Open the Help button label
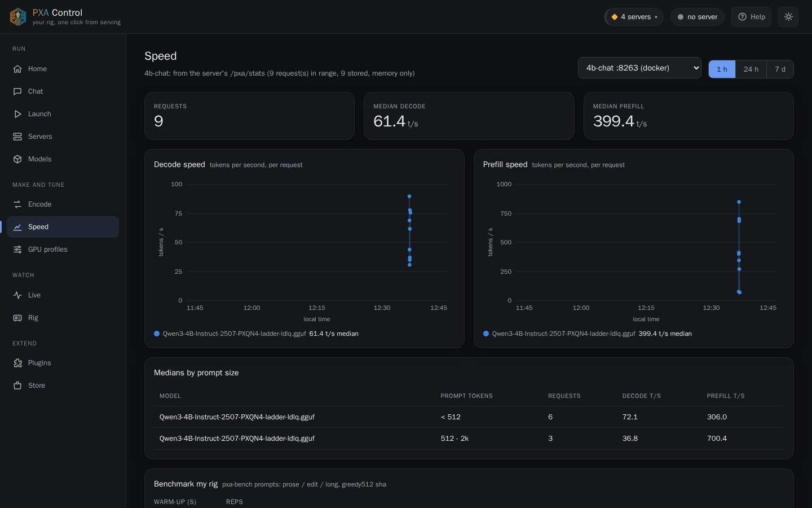This screenshot has height=508, width=812. (758, 17)
